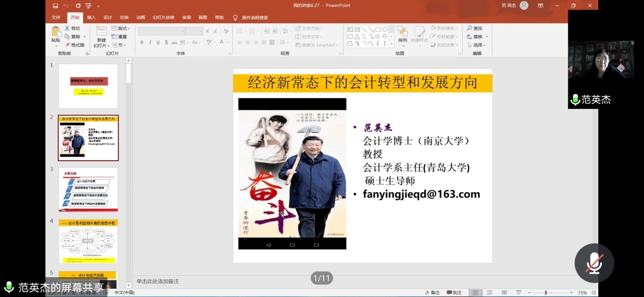Screen dimensions: 644x297
Task: Open the Design (设计) ribbon tab
Action: tap(108, 17)
